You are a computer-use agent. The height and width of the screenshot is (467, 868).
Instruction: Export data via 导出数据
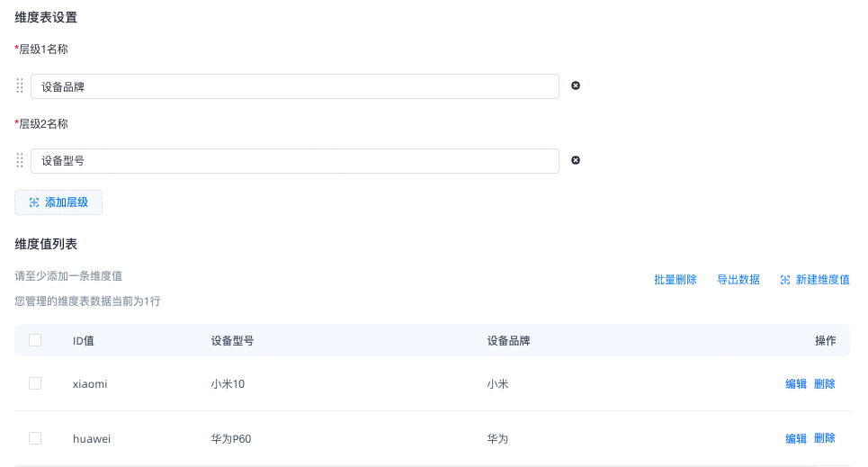tap(738, 280)
